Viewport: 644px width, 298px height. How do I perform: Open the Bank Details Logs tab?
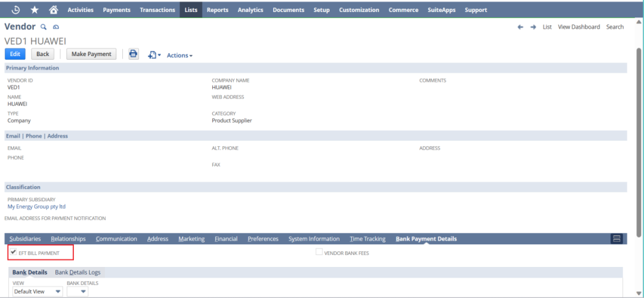point(78,272)
